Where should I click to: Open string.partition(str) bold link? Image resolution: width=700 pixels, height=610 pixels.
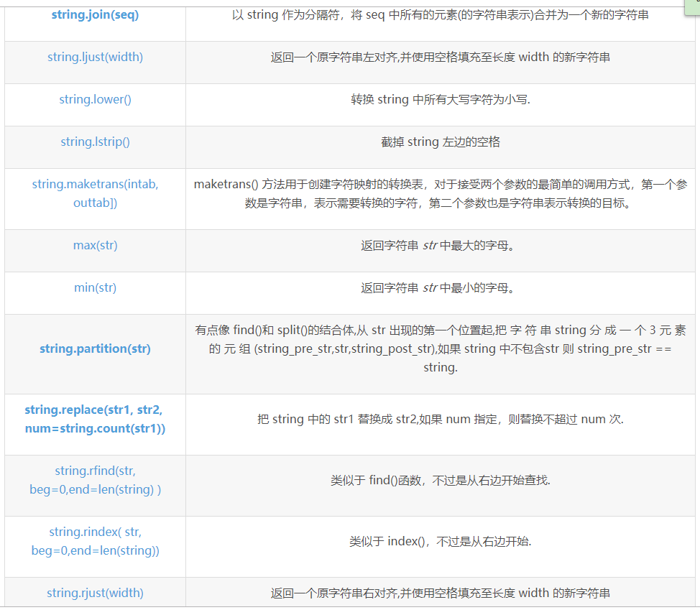pos(95,348)
